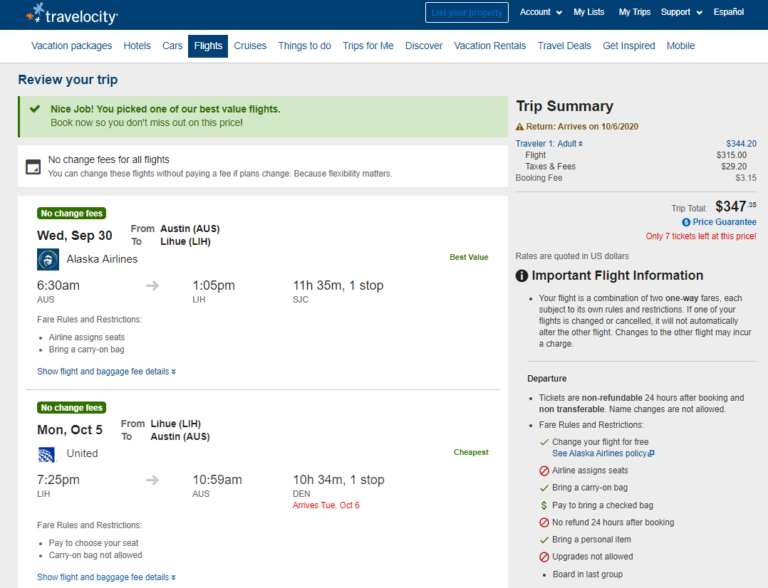This screenshot has width=768, height=588.
Task: Open See Alaska Airlines policy link
Action: 603,454
